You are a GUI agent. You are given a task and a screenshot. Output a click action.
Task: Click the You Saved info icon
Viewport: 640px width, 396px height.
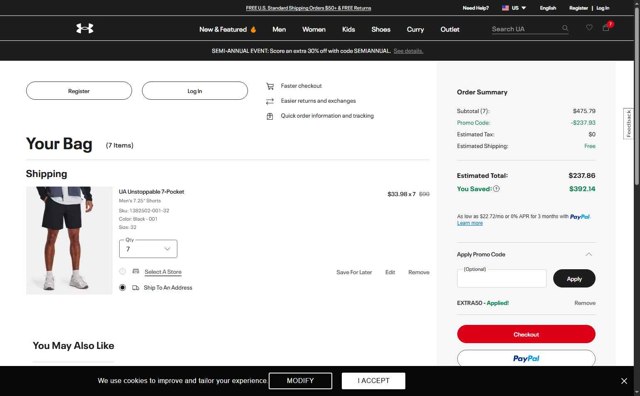(496, 189)
